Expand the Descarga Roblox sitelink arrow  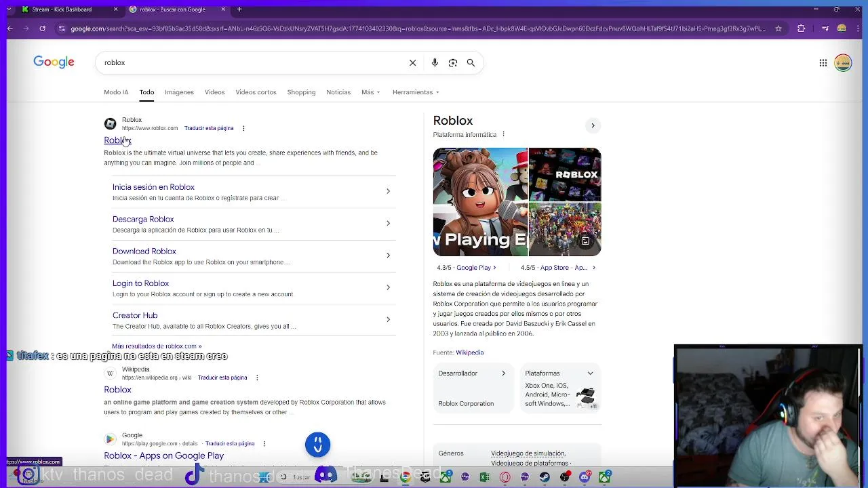pos(388,223)
